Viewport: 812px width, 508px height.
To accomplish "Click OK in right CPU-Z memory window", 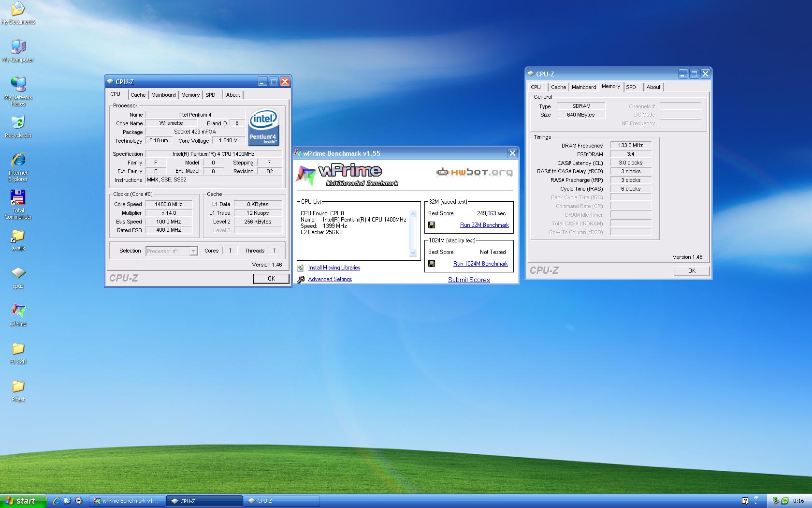I will 692,271.
